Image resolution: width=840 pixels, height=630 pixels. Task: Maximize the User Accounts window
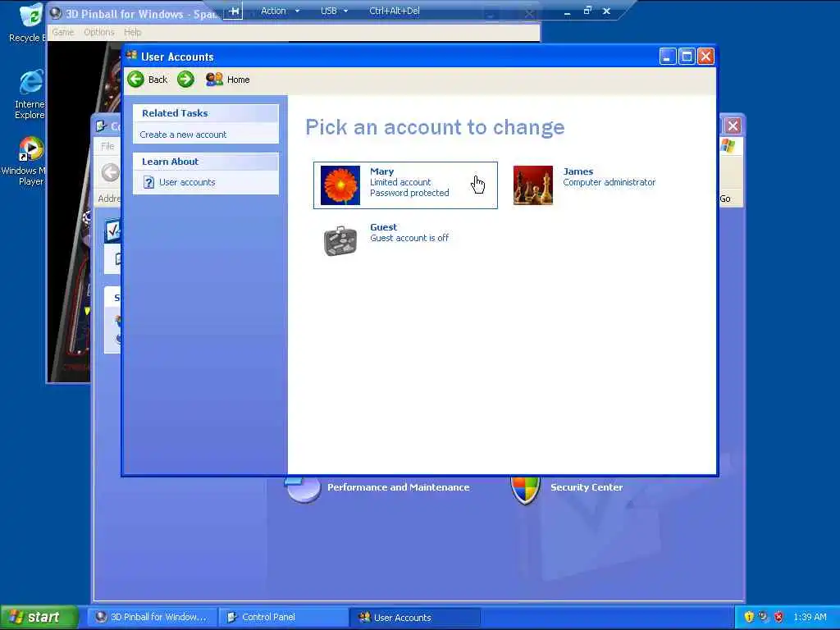coord(687,57)
